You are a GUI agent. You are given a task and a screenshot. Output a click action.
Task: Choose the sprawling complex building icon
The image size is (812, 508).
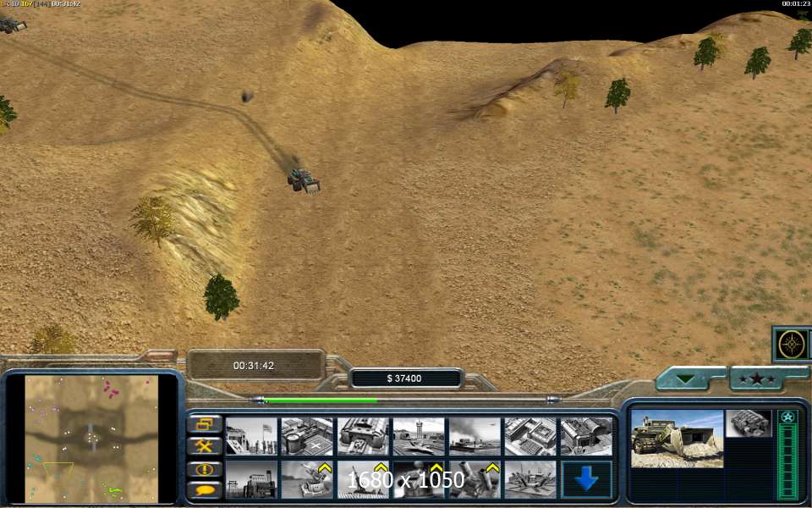point(530,437)
